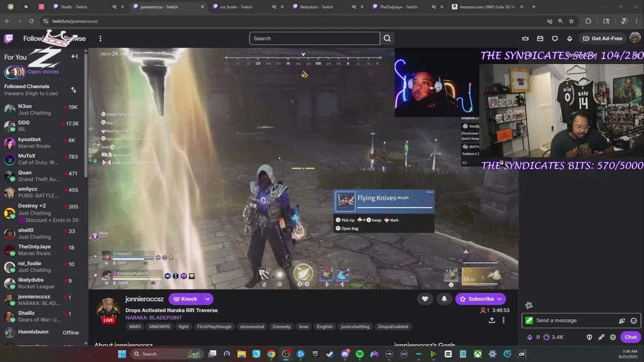Image resolution: width=644 pixels, height=362 pixels.
Task: Reload the current page
Action: click(31, 21)
